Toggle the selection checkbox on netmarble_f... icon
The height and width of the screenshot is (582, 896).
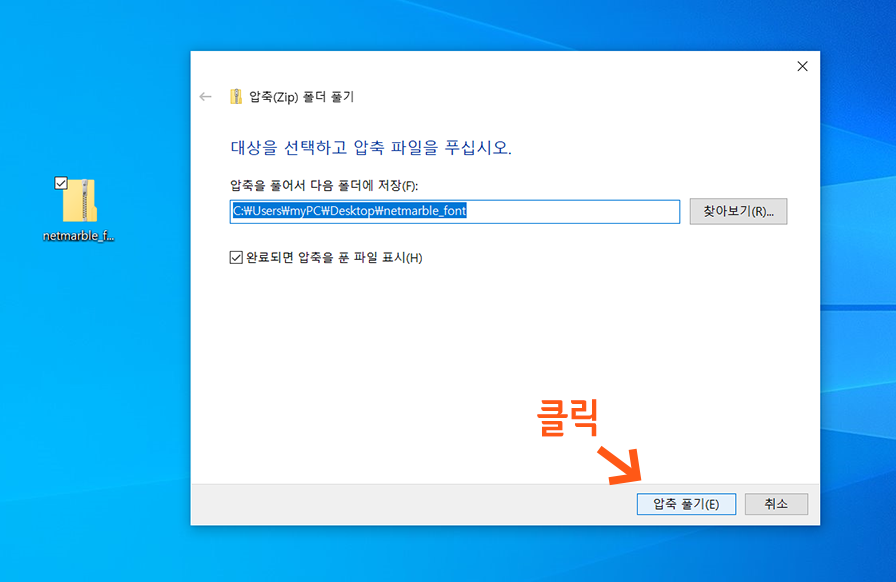click(x=61, y=183)
